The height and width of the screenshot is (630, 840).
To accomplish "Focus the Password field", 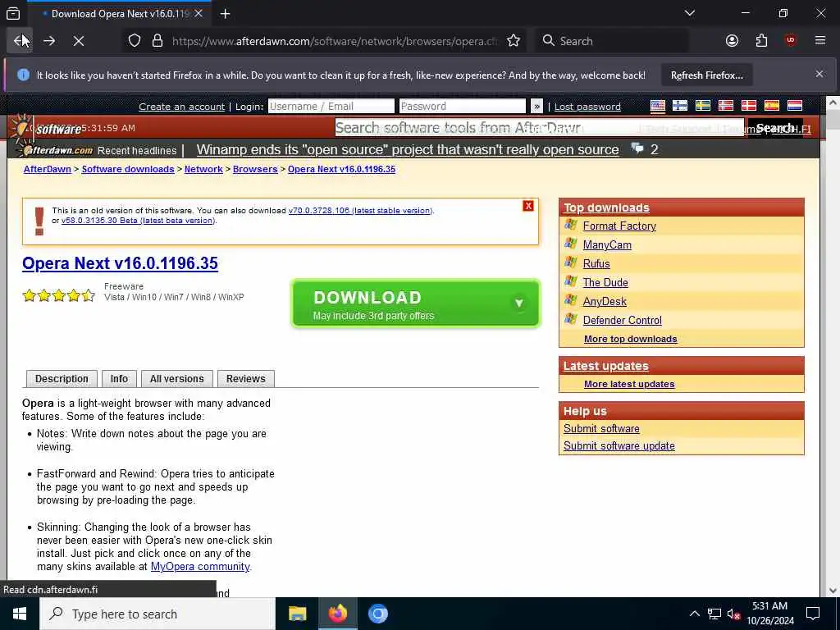I will pyautogui.click(x=463, y=106).
